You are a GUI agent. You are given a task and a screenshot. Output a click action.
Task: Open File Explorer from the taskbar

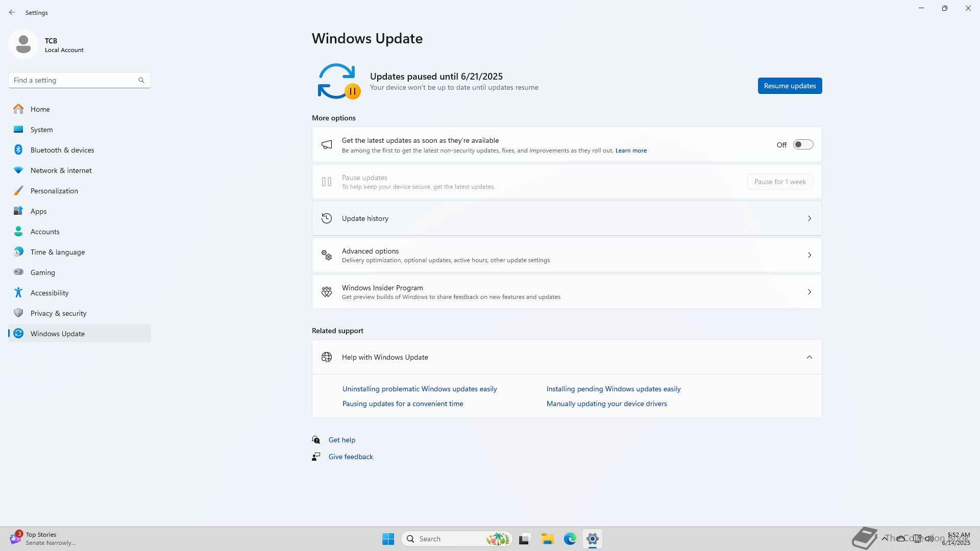547,539
